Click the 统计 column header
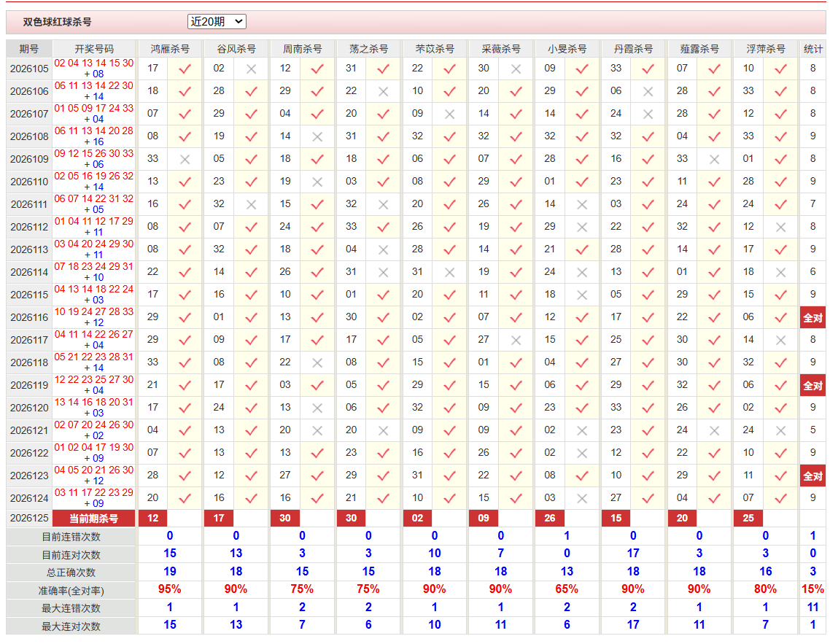830x644 pixels. click(812, 49)
